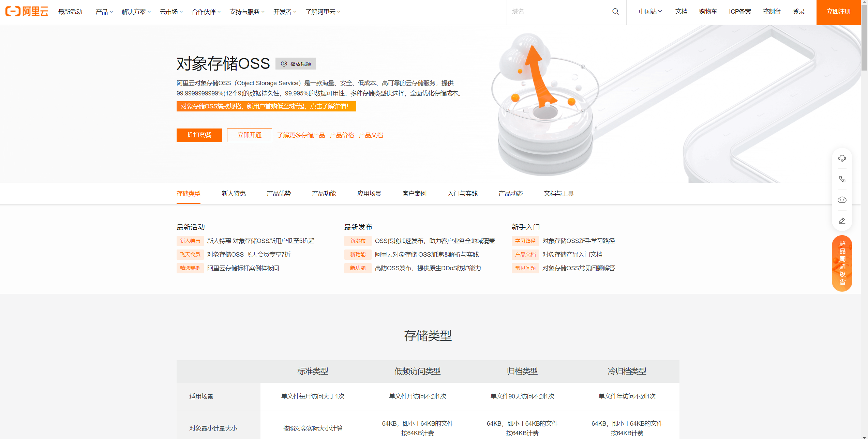The width and height of the screenshot is (868, 439).
Task: Open the chatbot cloud face icon
Action: tap(842, 200)
